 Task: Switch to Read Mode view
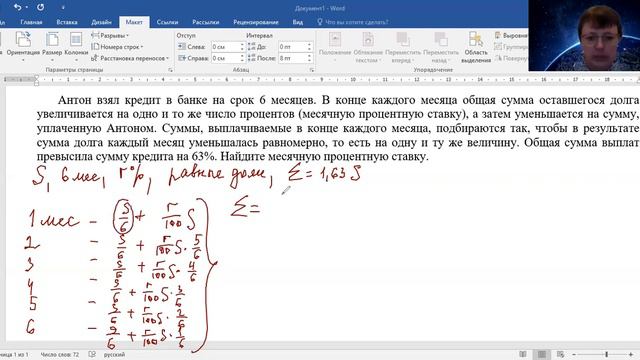click(523, 354)
